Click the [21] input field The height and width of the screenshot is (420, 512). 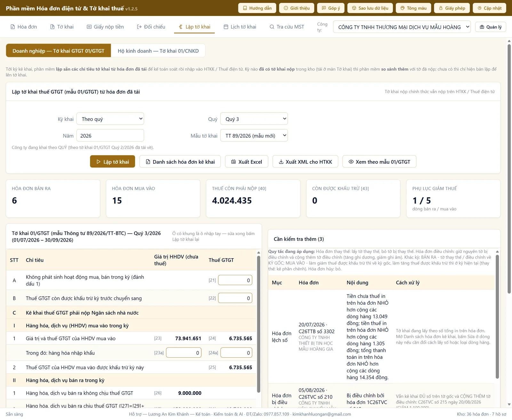click(235, 280)
